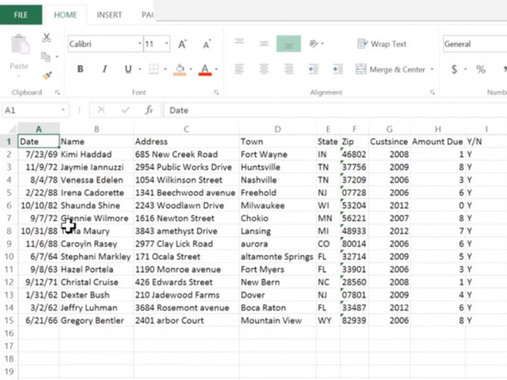Click the Increase Indent icon
The image size is (507, 380).
[337, 69]
